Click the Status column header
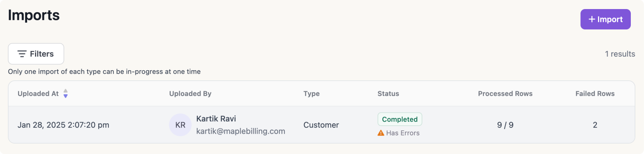The height and width of the screenshot is (154, 644). pos(388,94)
